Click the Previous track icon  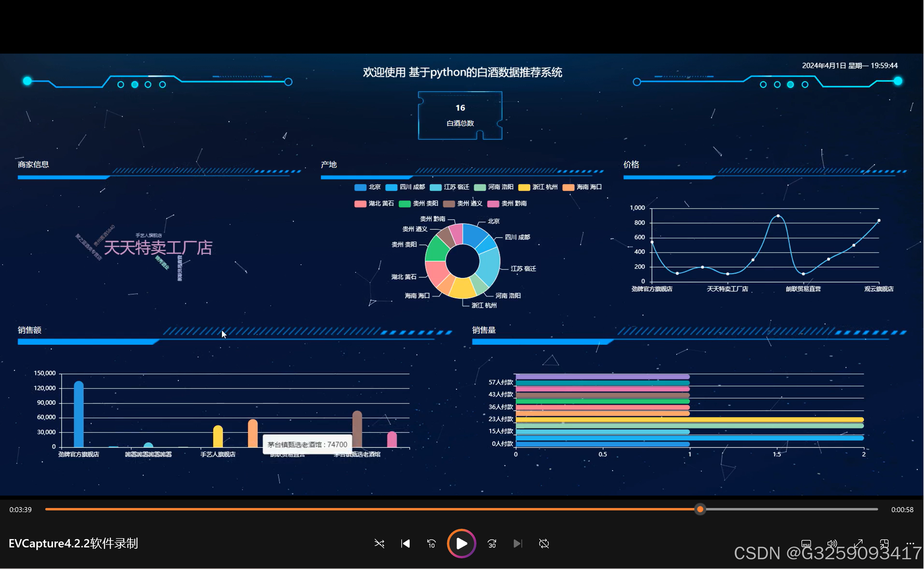(405, 544)
